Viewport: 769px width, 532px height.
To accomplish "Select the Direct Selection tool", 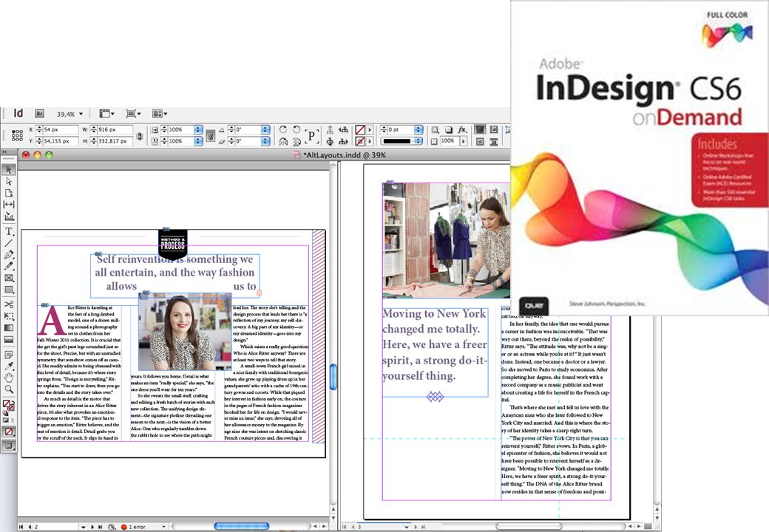I will pyautogui.click(x=9, y=182).
